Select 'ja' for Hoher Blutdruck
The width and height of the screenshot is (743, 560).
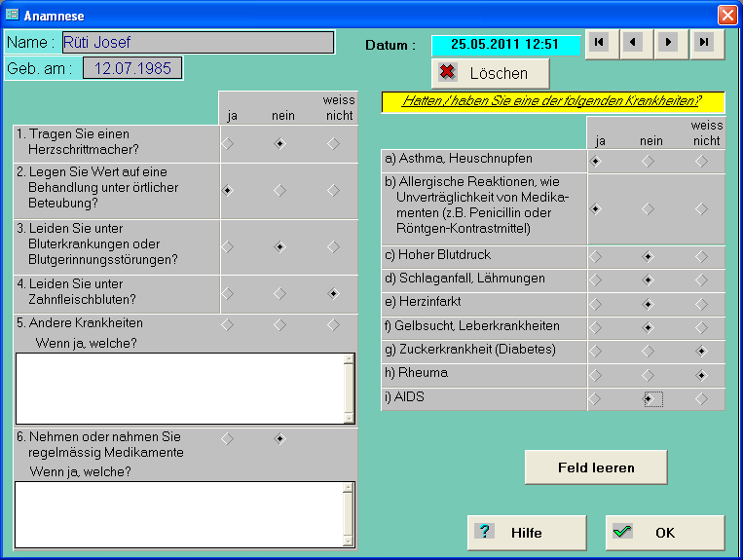pos(596,257)
